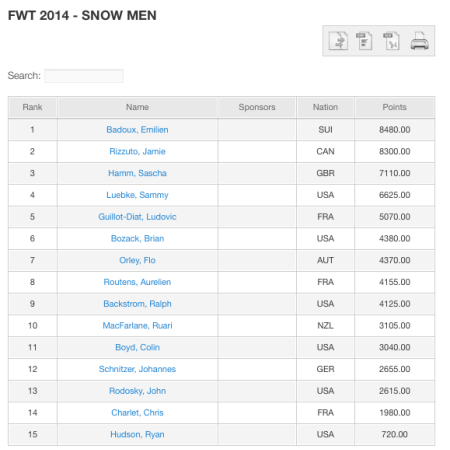Sort by the Nation column header
Screen dimensions: 450x450
pyautogui.click(x=325, y=107)
